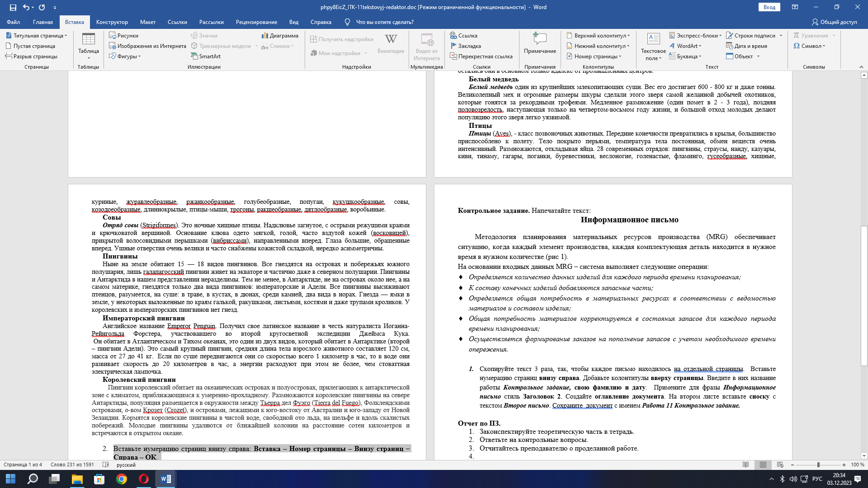Viewport: 868px width, 488px height.
Task: Switch to the Рецензирование tab
Action: [x=256, y=22]
